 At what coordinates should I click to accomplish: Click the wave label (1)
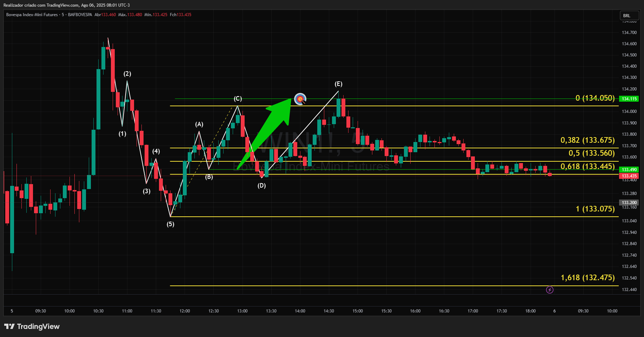pyautogui.click(x=122, y=134)
